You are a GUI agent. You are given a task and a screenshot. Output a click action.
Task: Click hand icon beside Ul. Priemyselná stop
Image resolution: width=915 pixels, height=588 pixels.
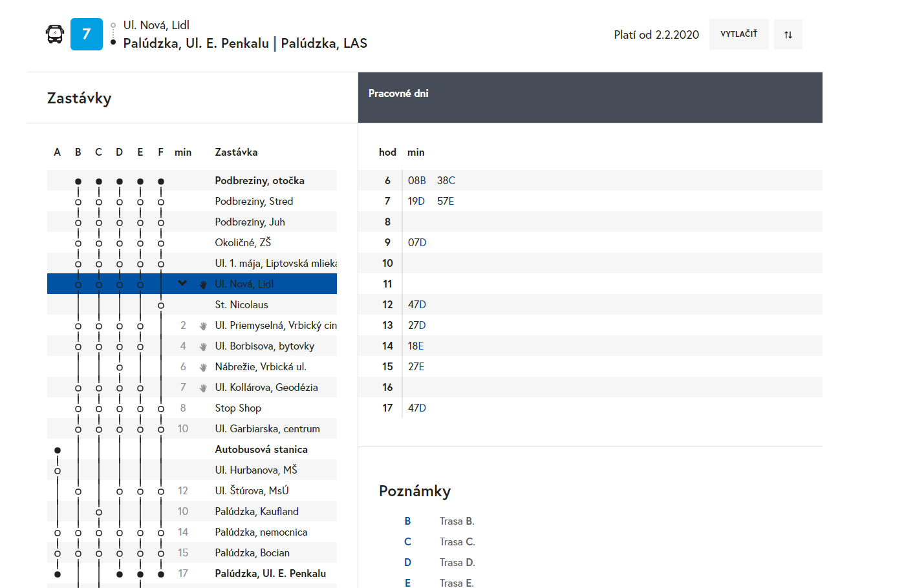point(203,326)
